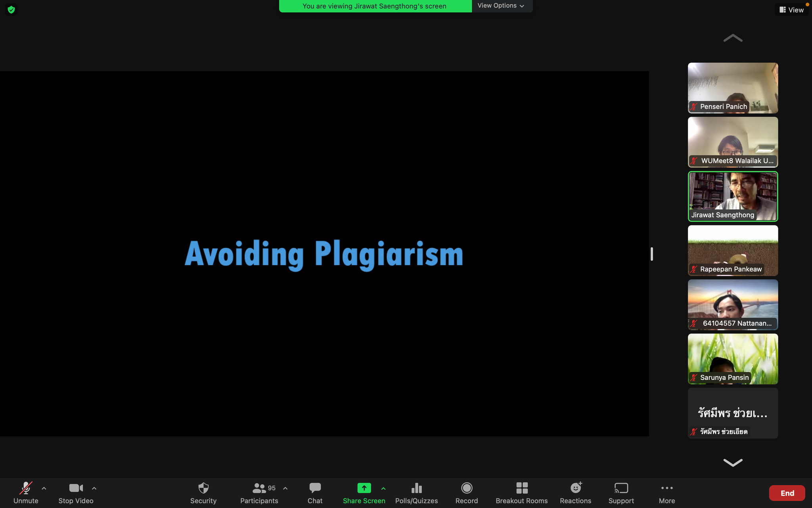Click the red End button
The height and width of the screenshot is (508, 812).
click(x=787, y=493)
